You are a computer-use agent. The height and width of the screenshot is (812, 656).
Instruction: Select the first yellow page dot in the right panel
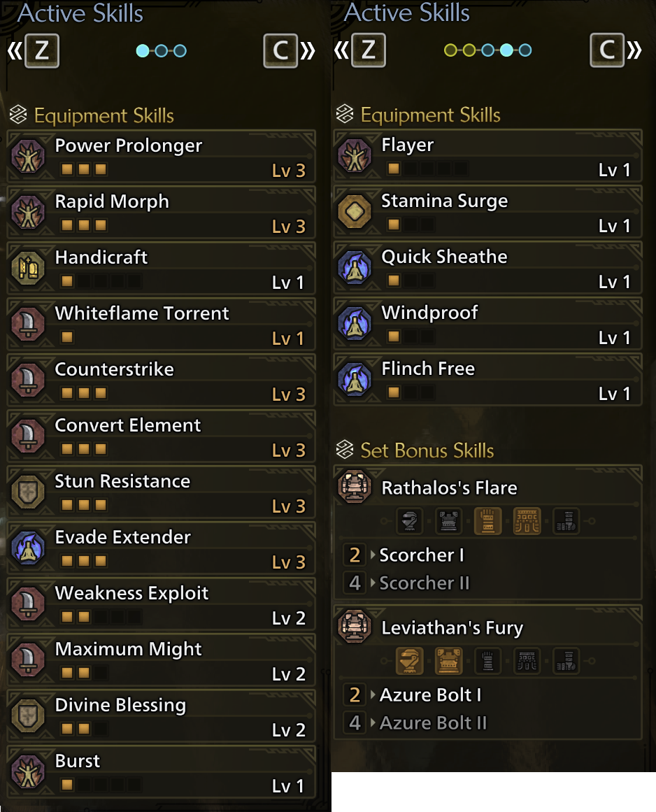click(x=450, y=50)
